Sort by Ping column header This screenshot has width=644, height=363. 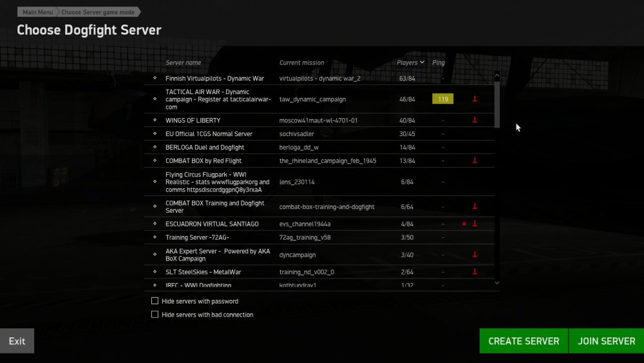438,63
